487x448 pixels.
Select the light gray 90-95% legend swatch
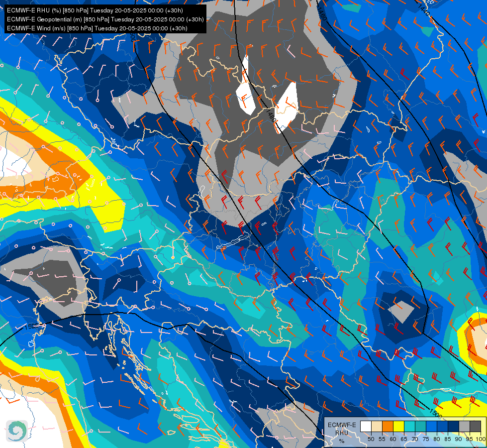(464, 426)
